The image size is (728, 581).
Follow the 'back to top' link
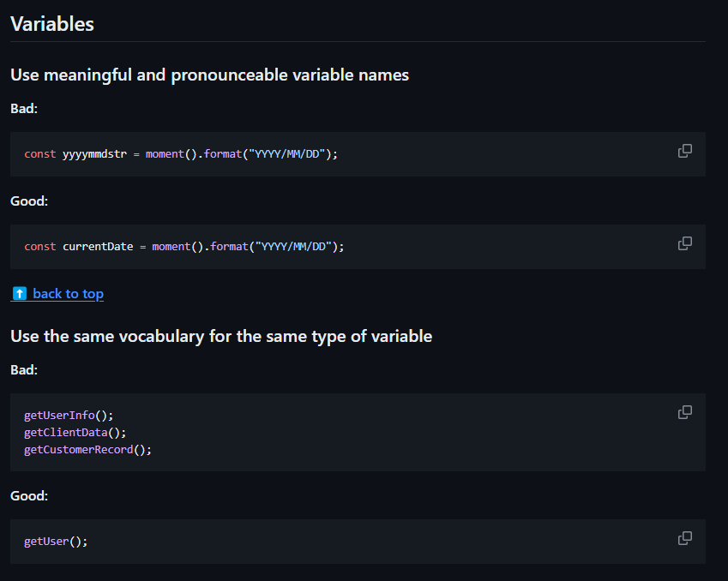(68, 294)
